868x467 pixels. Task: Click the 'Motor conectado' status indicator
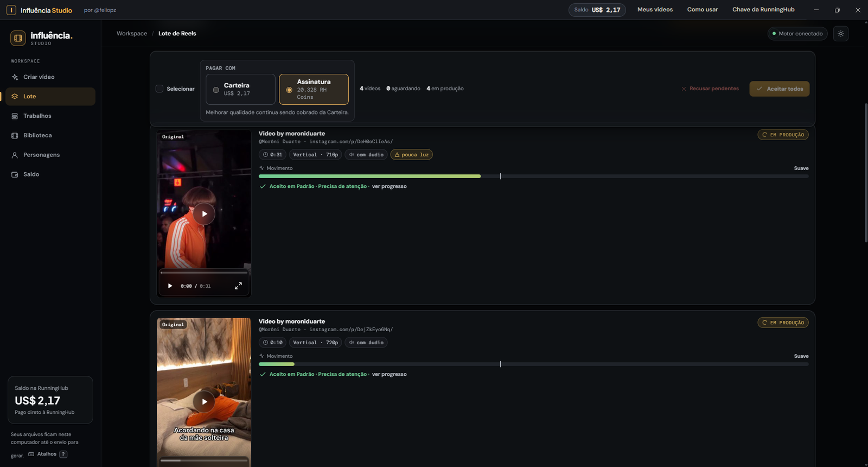click(x=797, y=34)
